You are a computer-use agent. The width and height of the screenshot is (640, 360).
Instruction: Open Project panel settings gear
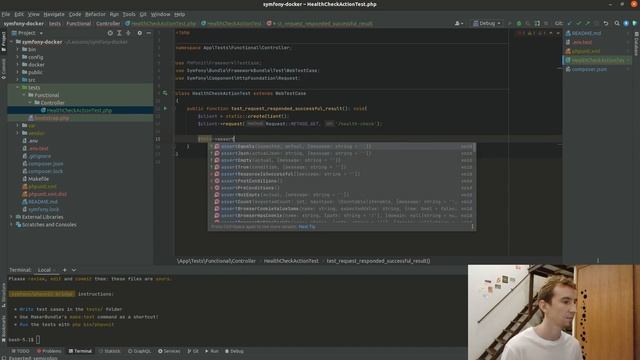(140, 33)
